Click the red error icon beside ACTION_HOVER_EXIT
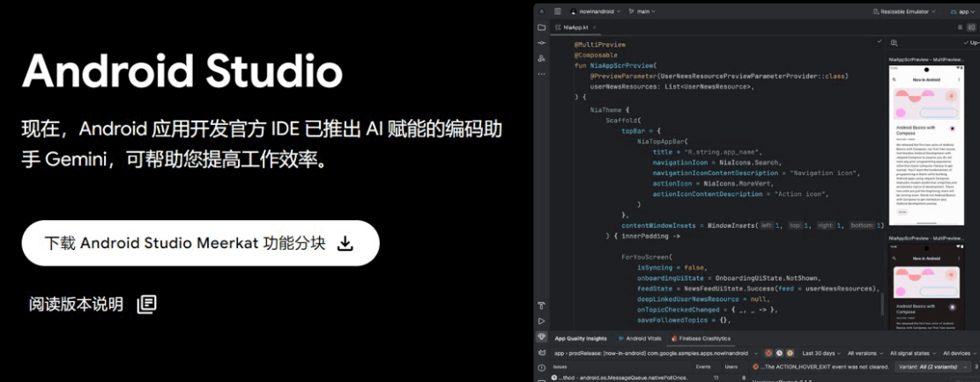This screenshot has height=382, width=980. point(755,367)
